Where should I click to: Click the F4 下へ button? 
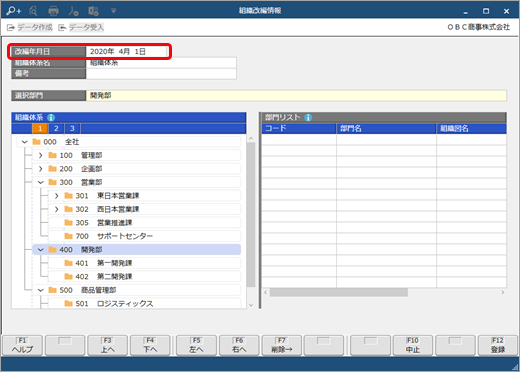pos(150,345)
